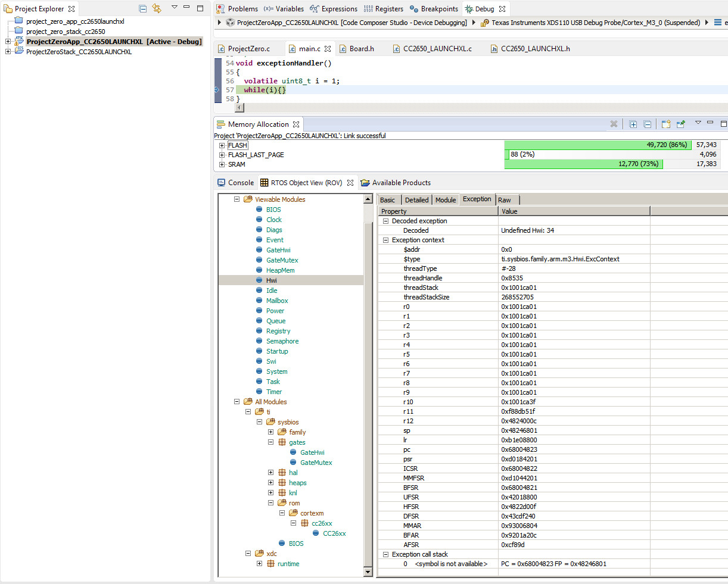Click the XDS110 debug probe icon in breadcrumb

(x=485, y=23)
